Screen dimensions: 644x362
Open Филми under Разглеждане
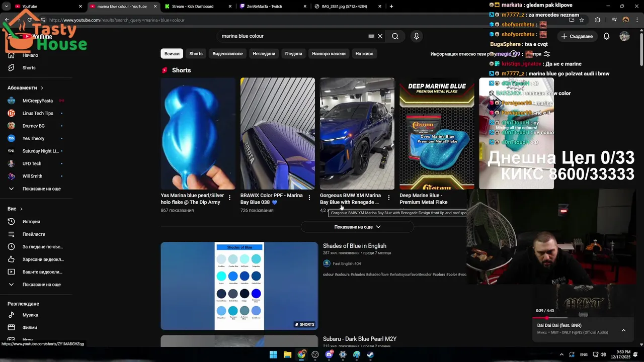tap(30, 328)
